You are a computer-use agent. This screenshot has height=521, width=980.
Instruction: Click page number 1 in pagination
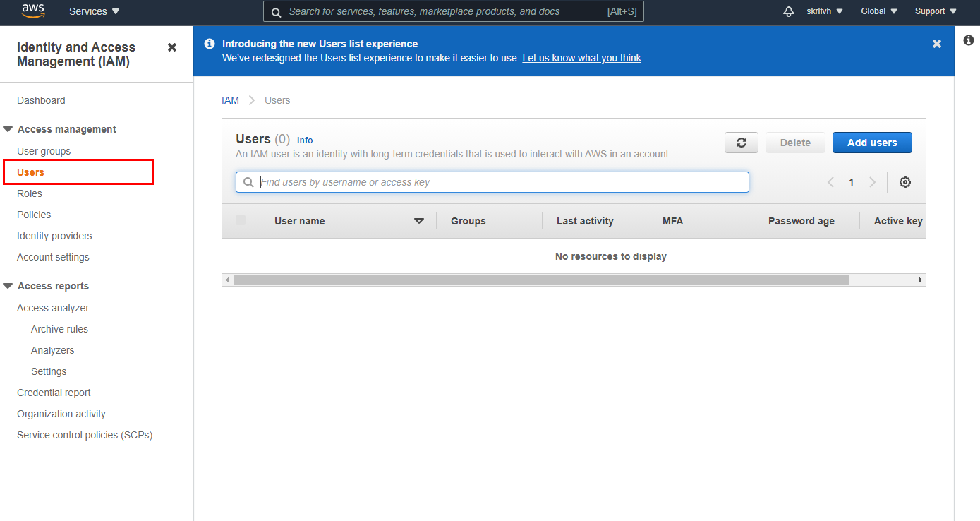[x=852, y=182]
